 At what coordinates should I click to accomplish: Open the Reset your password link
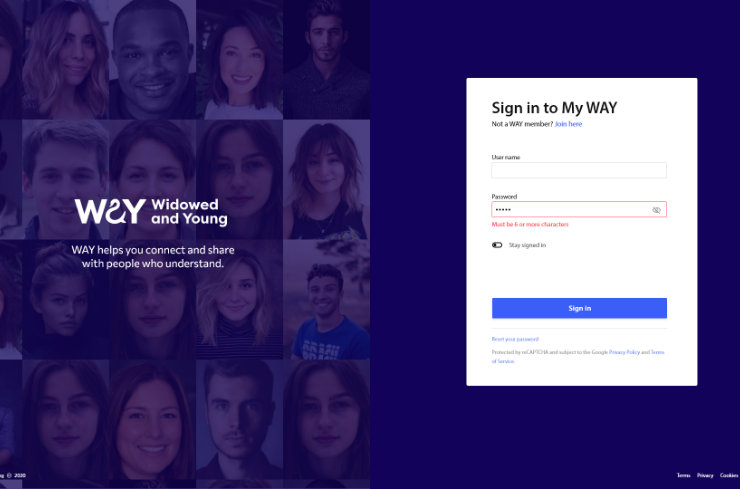[515, 339]
